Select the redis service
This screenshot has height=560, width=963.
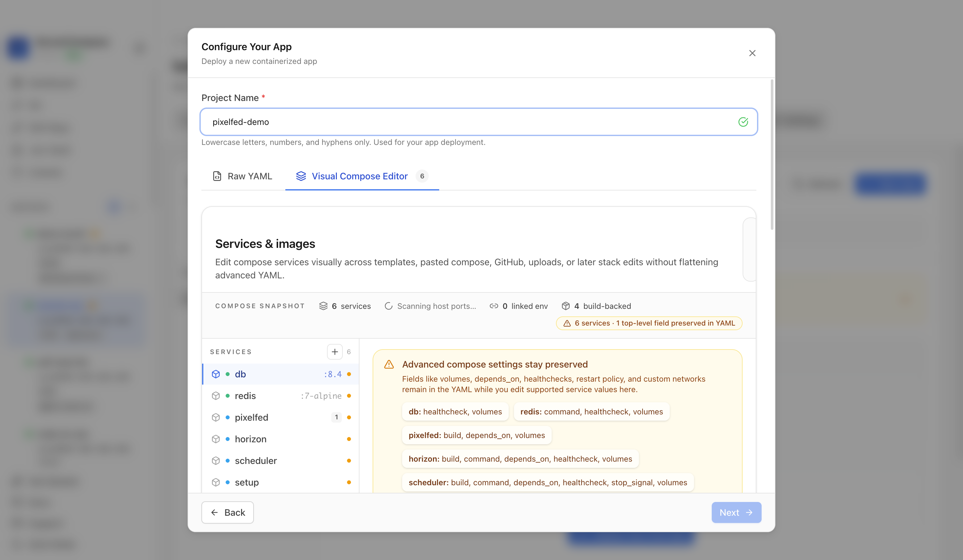pyautogui.click(x=280, y=396)
